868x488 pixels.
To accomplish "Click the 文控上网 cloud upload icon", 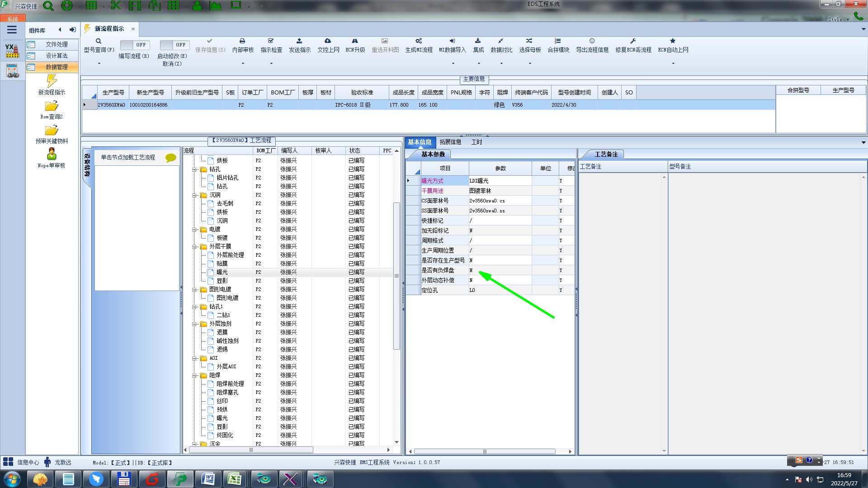I will click(x=328, y=41).
